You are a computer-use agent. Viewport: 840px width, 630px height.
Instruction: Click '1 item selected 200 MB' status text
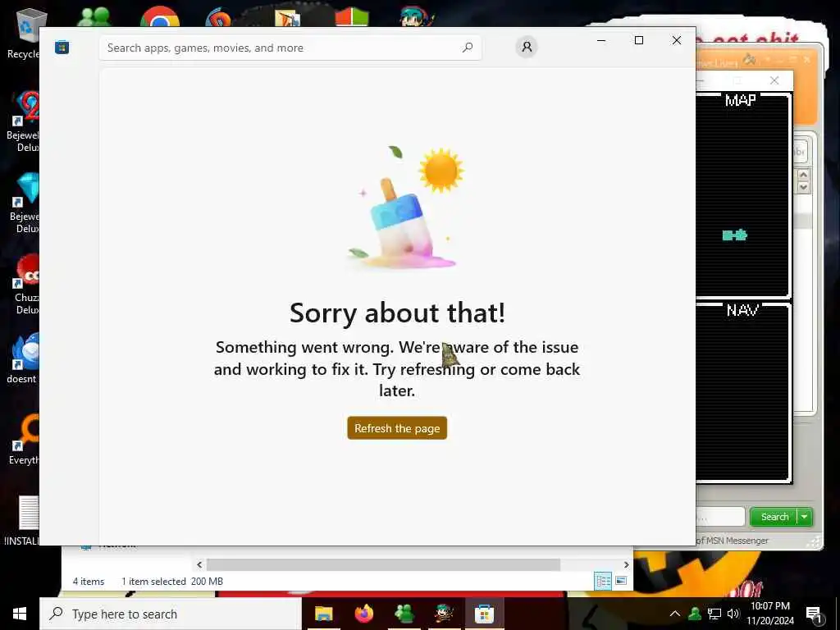pyautogui.click(x=172, y=582)
